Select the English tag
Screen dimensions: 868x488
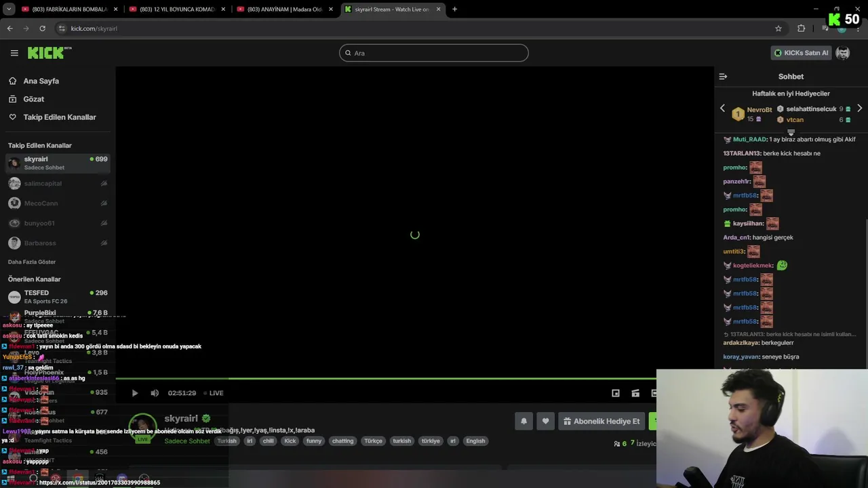pos(475,441)
